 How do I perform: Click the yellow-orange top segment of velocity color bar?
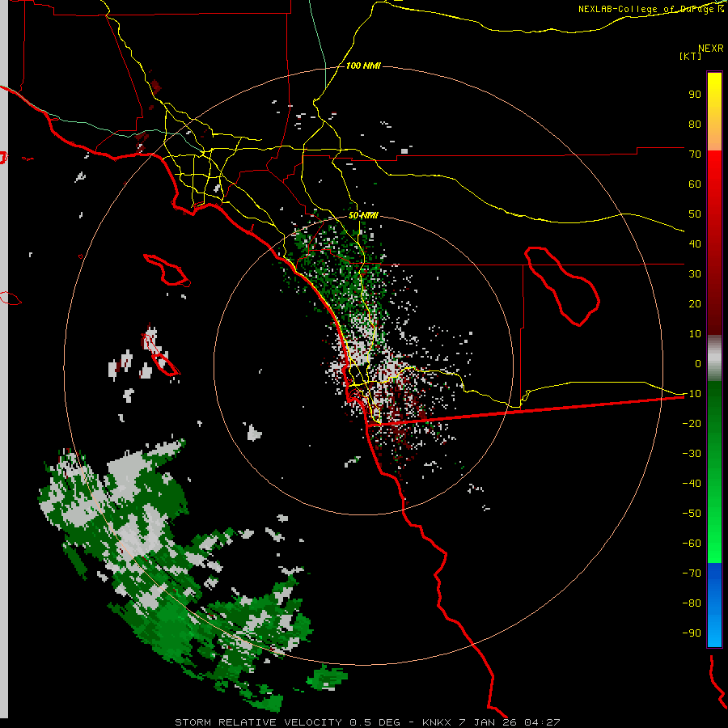tap(714, 112)
